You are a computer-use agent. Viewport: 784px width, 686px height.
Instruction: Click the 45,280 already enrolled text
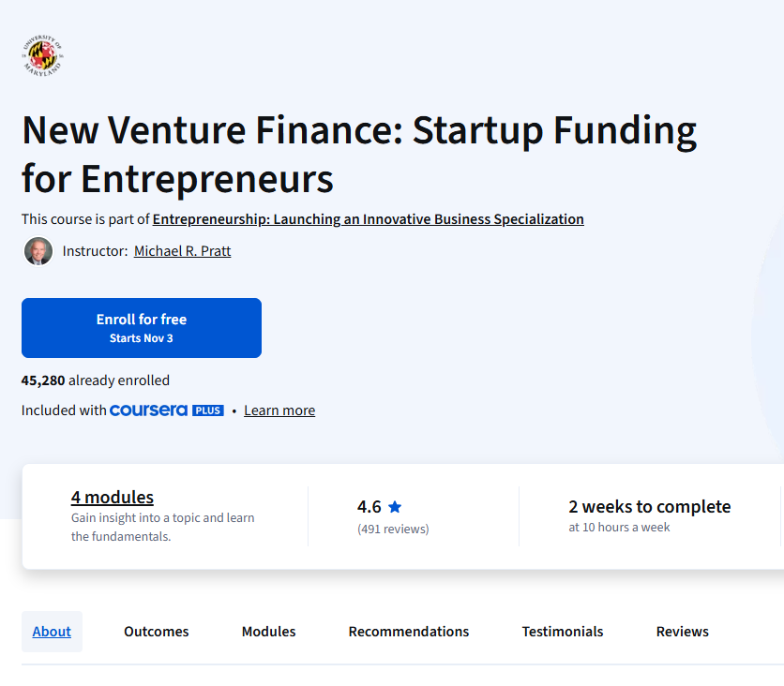coord(96,380)
